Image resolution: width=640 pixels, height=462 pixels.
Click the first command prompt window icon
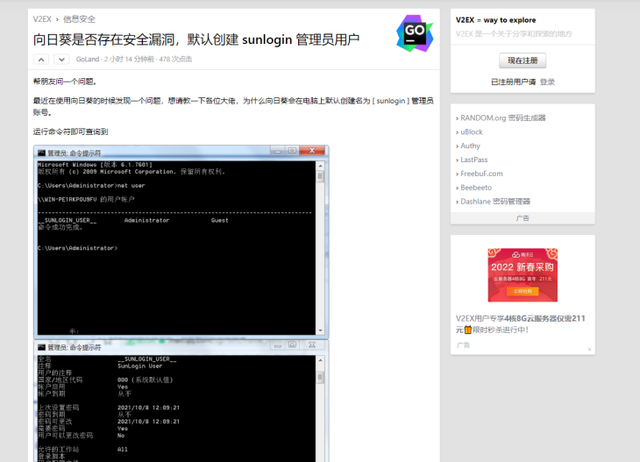[x=40, y=151]
